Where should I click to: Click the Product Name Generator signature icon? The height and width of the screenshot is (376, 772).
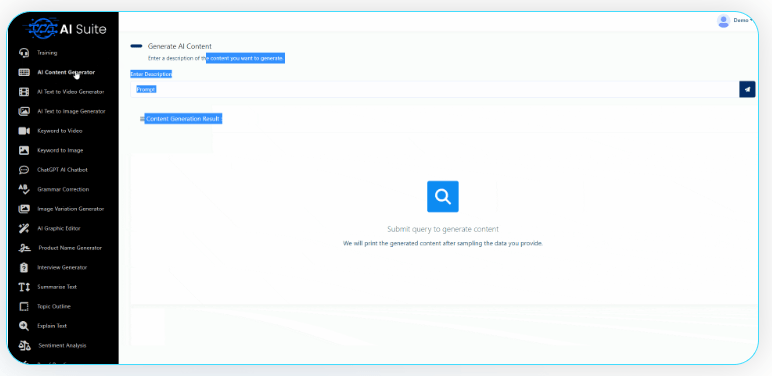click(25, 248)
